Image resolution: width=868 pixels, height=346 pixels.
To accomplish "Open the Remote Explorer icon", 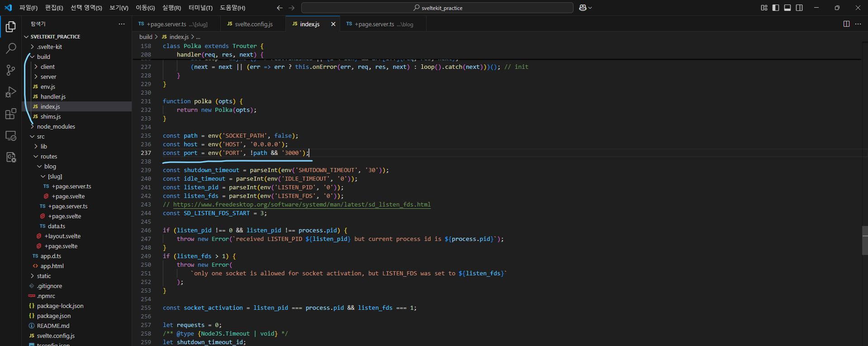I will (x=11, y=135).
